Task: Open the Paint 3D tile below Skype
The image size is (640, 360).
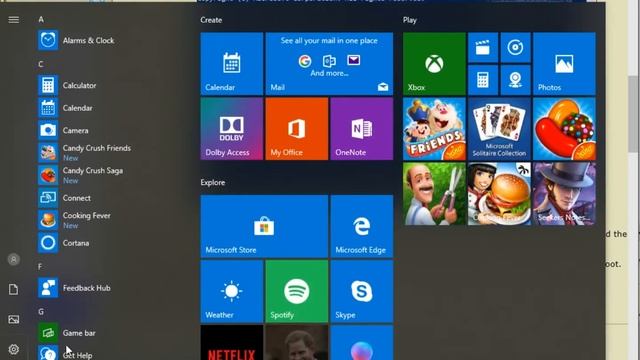Action: coord(362,343)
